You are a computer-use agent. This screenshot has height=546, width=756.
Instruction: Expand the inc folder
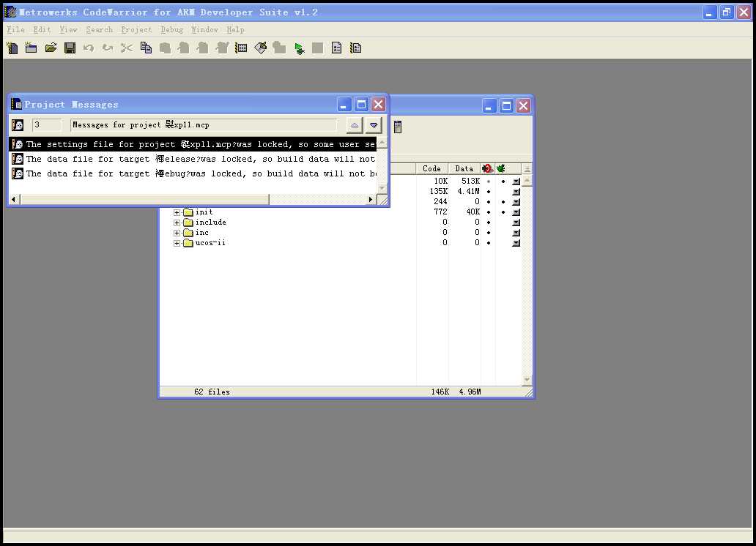pos(177,233)
